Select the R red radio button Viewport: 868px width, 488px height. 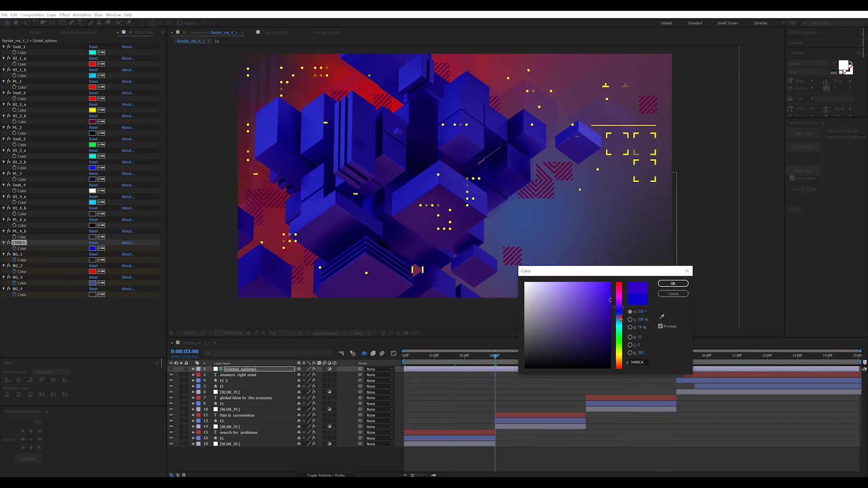coord(630,337)
